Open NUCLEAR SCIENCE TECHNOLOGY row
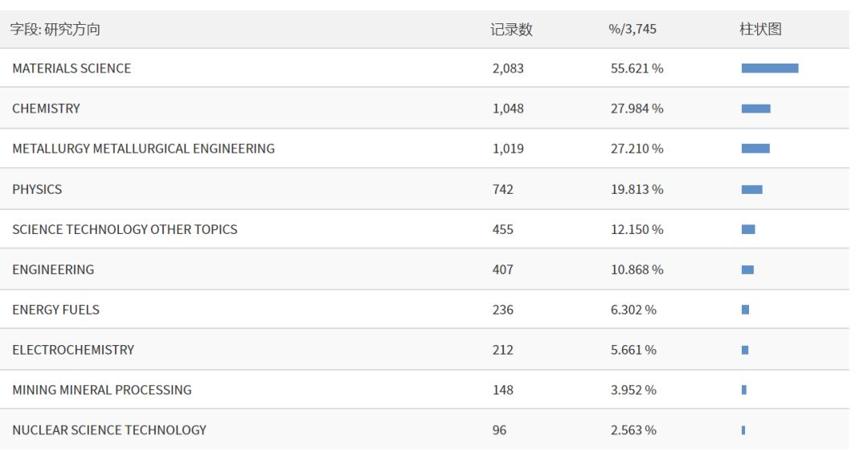This screenshot has width=868, height=452. click(x=109, y=430)
